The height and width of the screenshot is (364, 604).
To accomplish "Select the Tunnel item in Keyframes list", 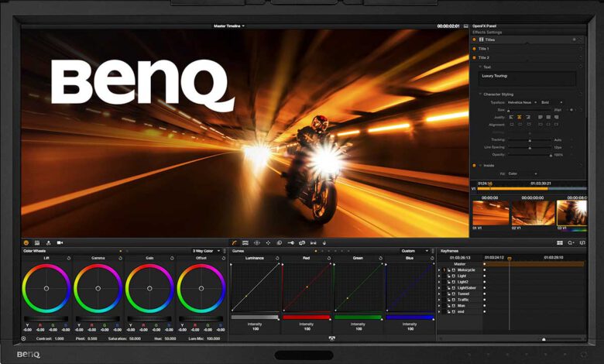I will pos(462,294).
